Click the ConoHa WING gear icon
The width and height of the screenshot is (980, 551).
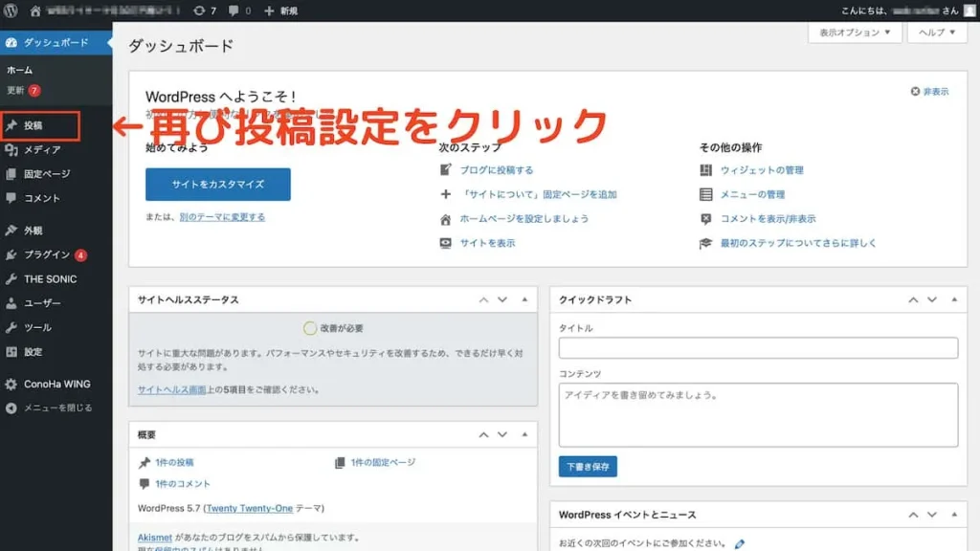tap(11, 385)
